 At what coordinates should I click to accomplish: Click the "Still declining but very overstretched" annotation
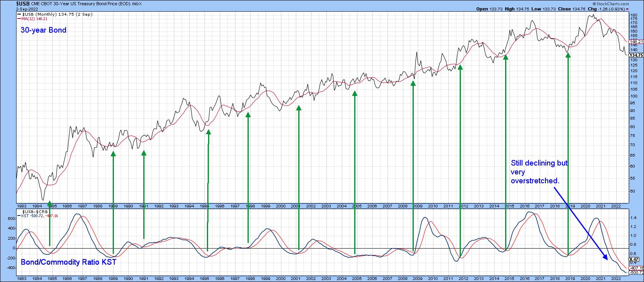539,172
